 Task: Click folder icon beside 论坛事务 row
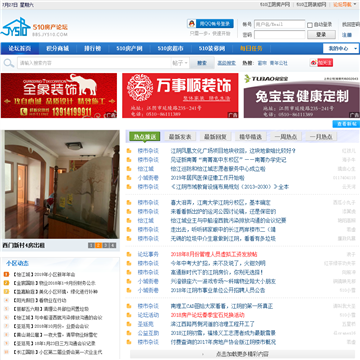[129, 254]
